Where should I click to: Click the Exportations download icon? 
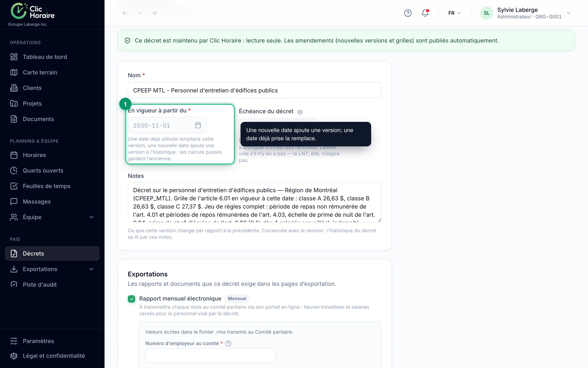pyautogui.click(x=14, y=269)
